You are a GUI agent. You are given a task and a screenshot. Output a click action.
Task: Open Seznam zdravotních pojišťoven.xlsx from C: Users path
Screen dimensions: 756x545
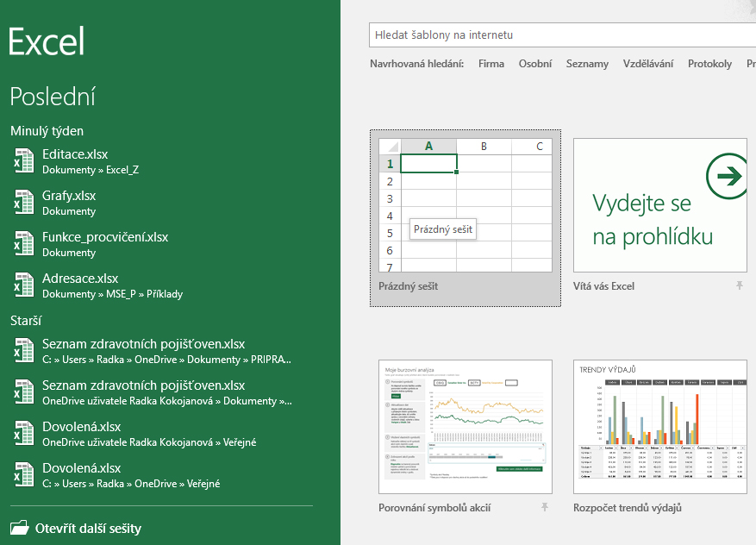143,344
